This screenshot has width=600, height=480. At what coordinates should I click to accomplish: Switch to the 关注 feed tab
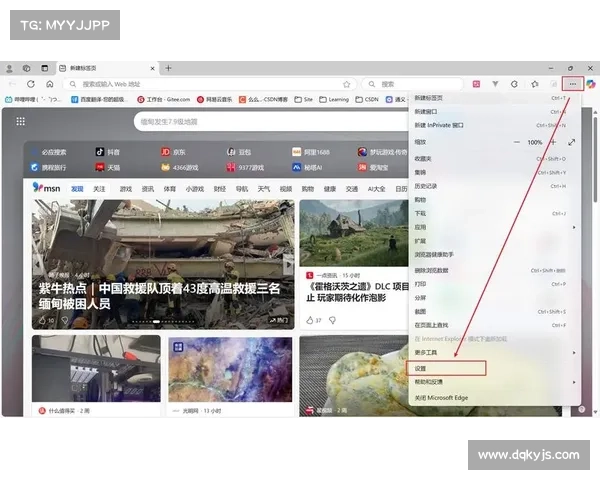99,189
